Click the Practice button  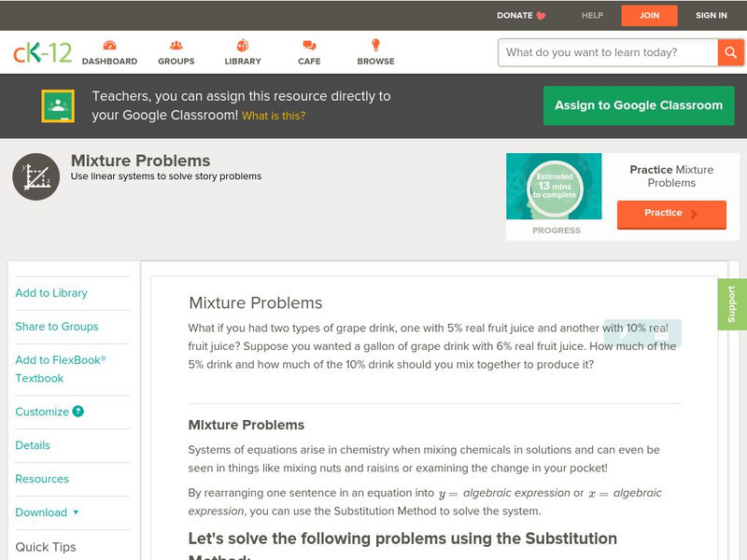(671, 214)
